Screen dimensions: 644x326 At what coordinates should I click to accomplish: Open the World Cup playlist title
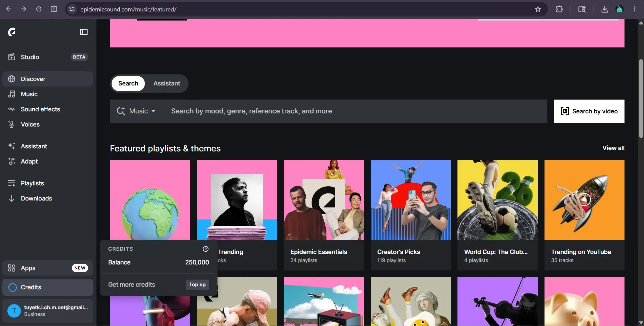coord(496,252)
